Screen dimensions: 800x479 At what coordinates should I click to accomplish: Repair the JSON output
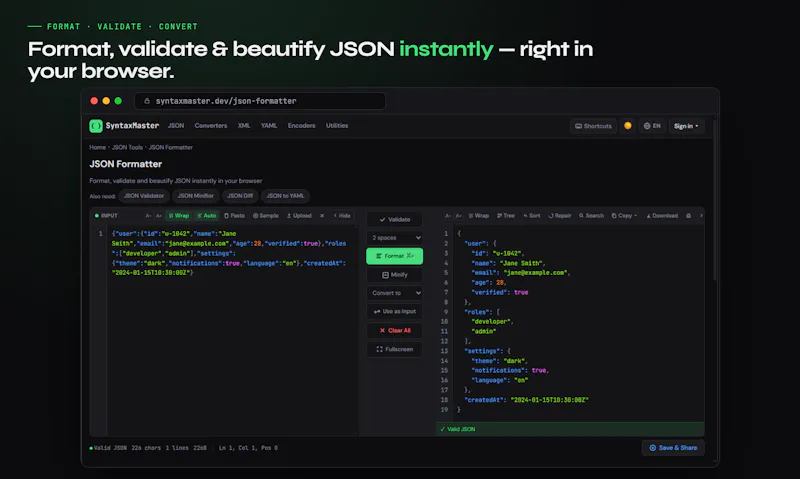(560, 216)
